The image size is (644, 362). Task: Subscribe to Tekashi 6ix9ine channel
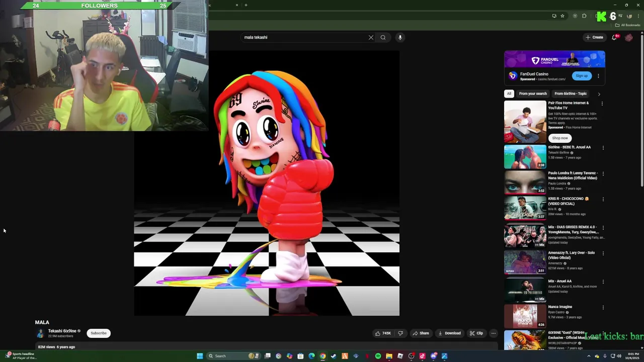tap(99, 333)
